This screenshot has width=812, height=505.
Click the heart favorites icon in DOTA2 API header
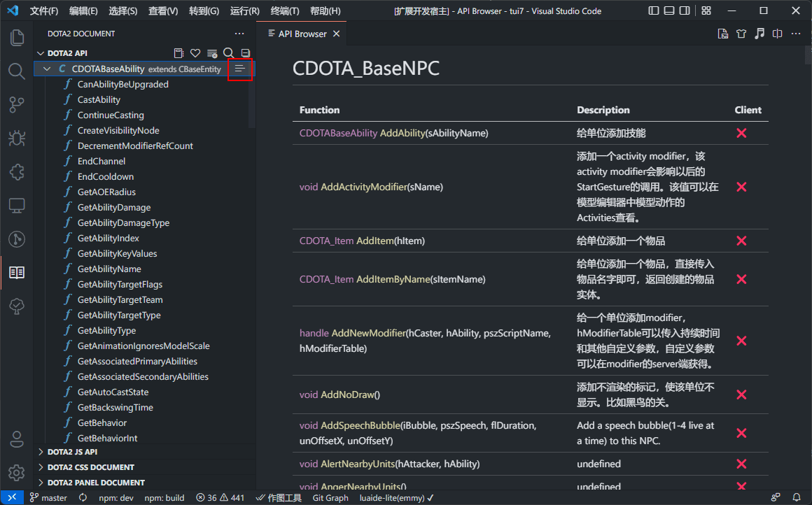tap(195, 52)
